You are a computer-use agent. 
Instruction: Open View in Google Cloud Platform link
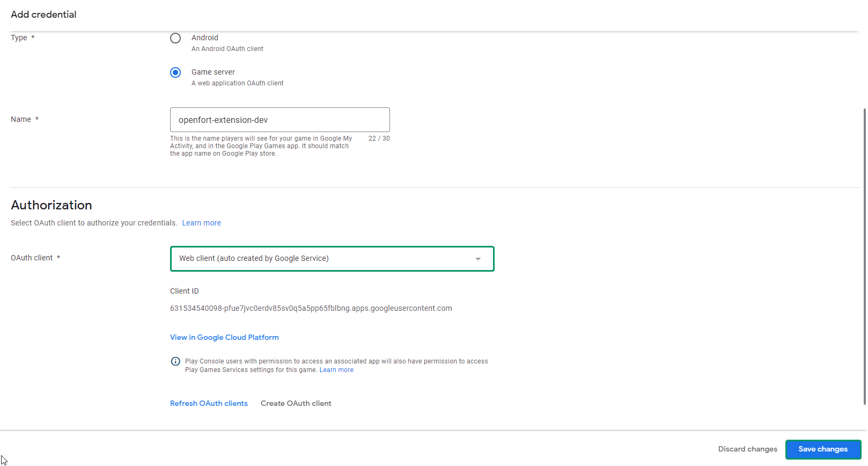click(x=224, y=337)
